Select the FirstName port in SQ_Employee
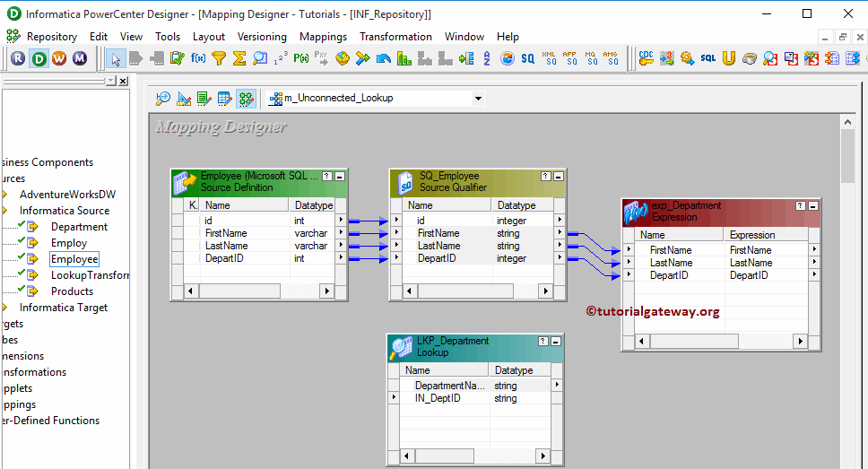Viewport: 868px width, 469px height. [478, 233]
